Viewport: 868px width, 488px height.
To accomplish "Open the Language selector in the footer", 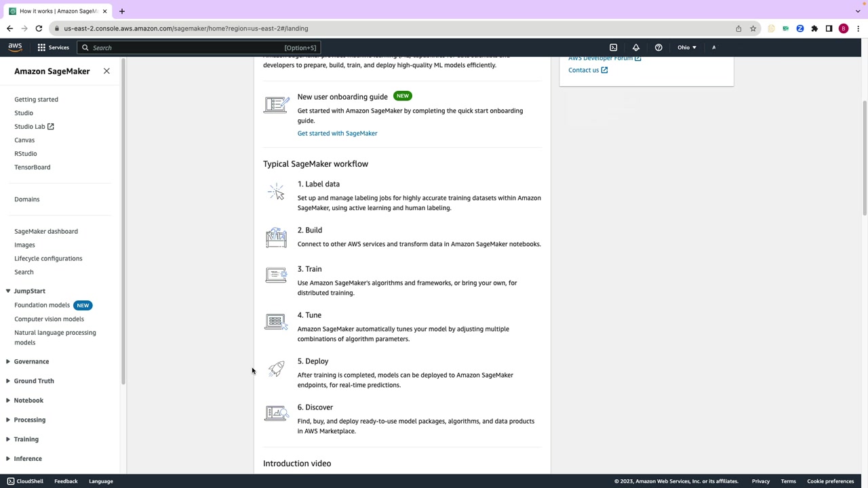I will [x=101, y=481].
